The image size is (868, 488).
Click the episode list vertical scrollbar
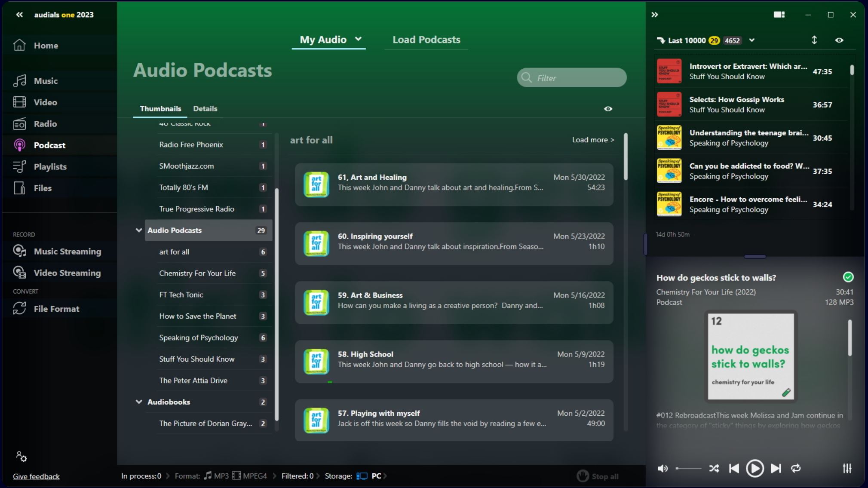pos(626,157)
